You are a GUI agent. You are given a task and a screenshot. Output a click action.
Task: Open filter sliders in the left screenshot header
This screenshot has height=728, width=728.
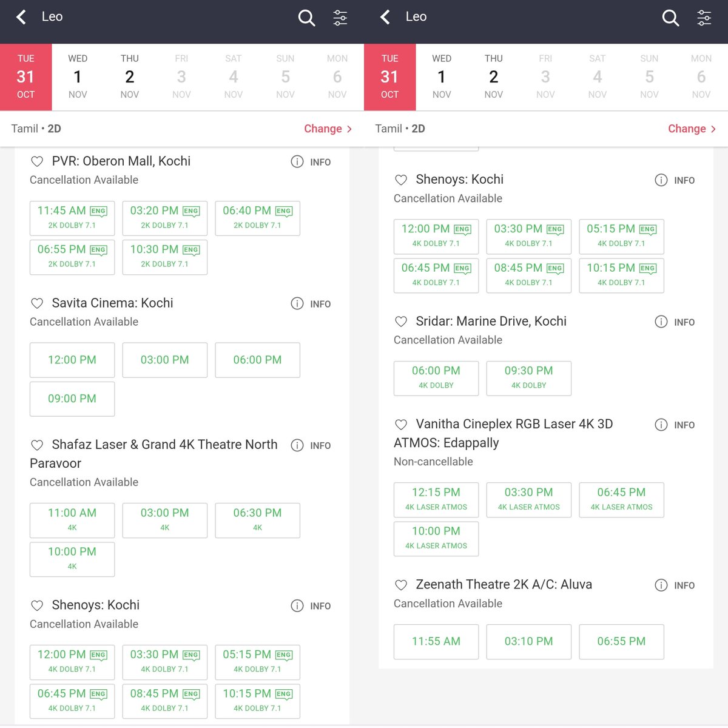340,18
